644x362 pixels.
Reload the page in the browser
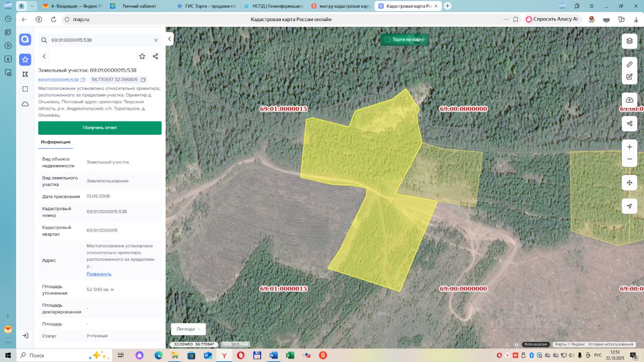(x=53, y=19)
